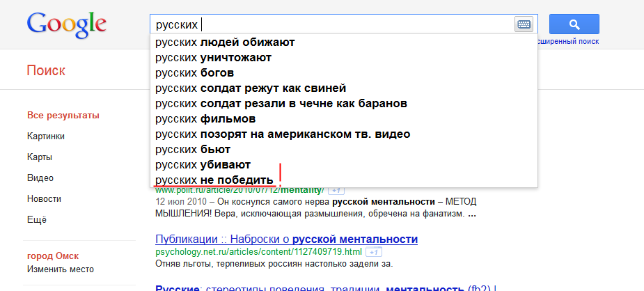
Task: Choose suggestion 'русских богов'
Action: click(x=344, y=73)
